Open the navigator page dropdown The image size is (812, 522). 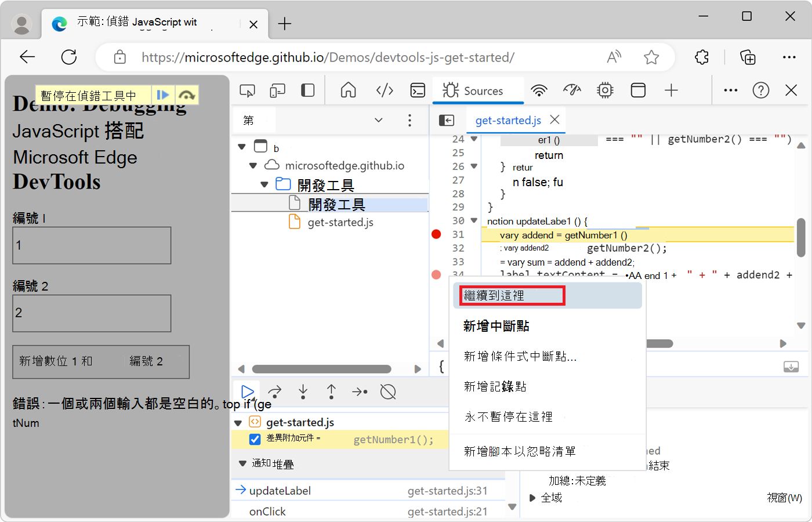[x=378, y=120]
